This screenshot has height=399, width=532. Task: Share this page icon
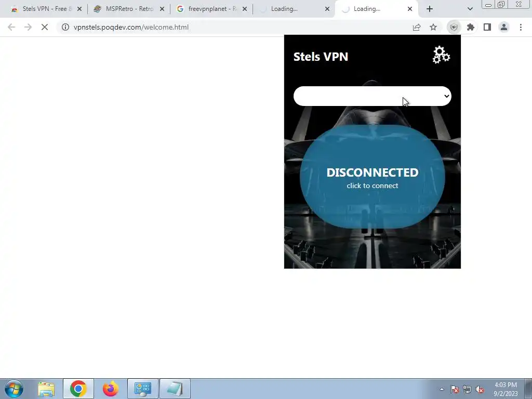point(417,27)
